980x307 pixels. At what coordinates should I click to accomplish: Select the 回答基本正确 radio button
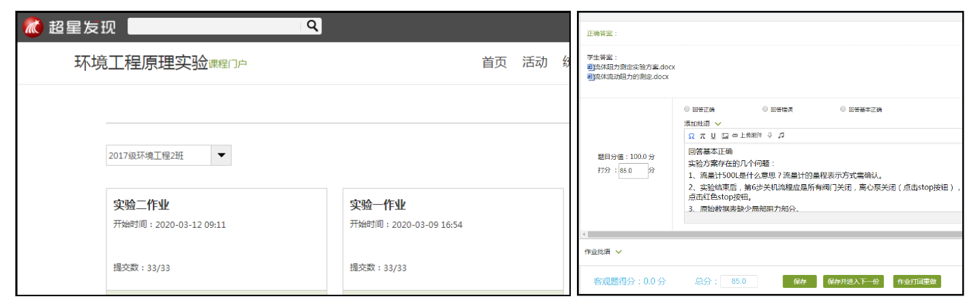843,109
